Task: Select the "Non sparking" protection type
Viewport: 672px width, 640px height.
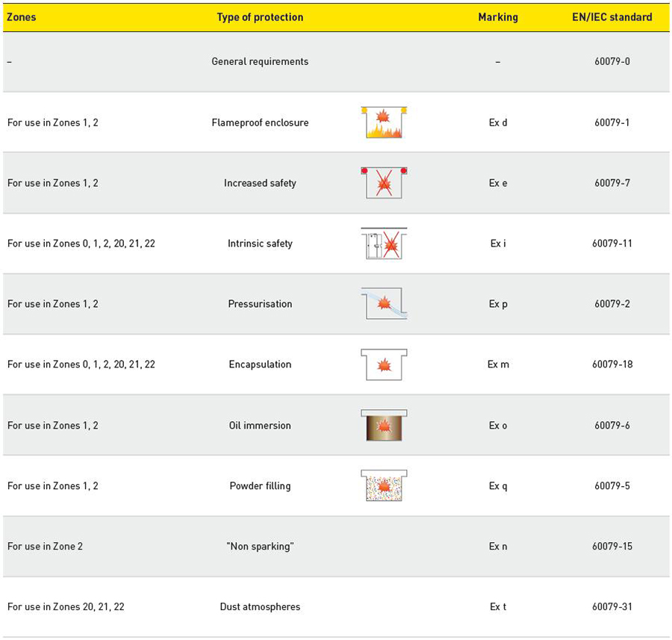Action: [x=260, y=546]
